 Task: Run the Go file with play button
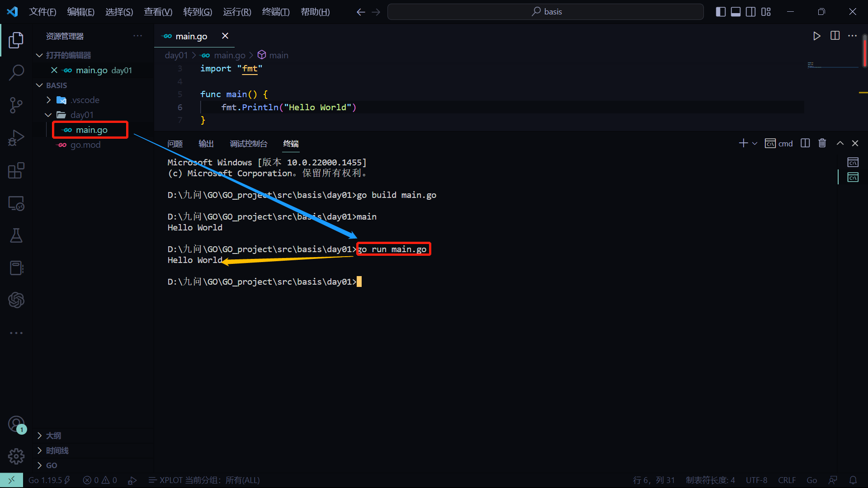coord(816,36)
